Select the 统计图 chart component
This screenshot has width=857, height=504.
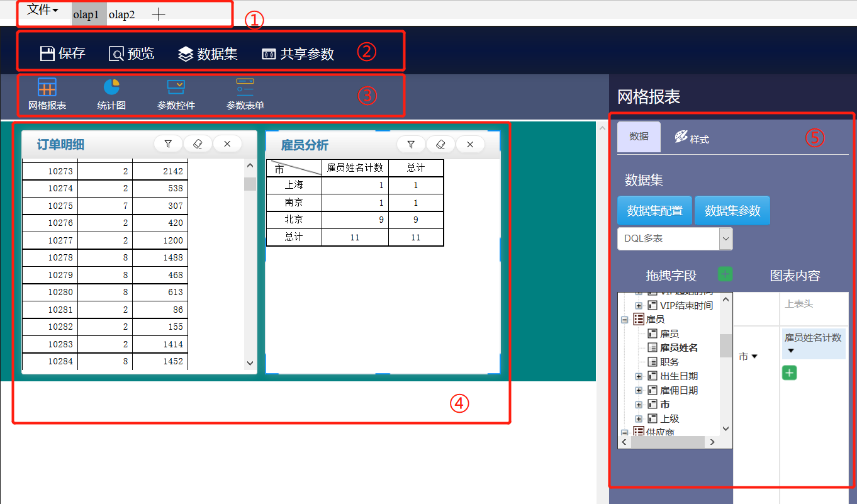pos(111,94)
